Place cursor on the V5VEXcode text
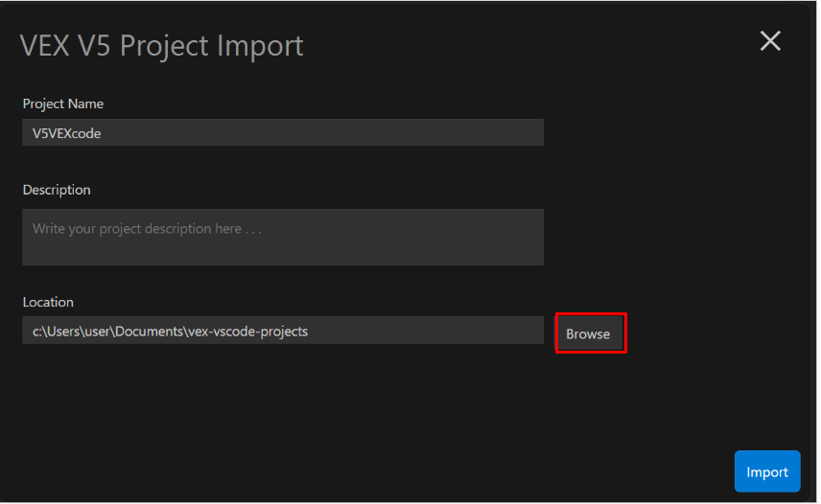The width and height of the screenshot is (821, 504). [66, 133]
